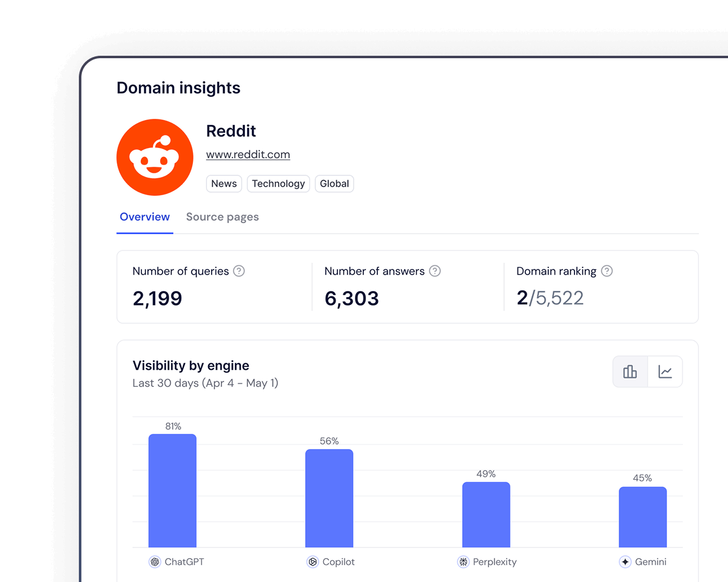The image size is (728, 582).
Task: Click the Gemini engine icon
Action: click(x=625, y=562)
